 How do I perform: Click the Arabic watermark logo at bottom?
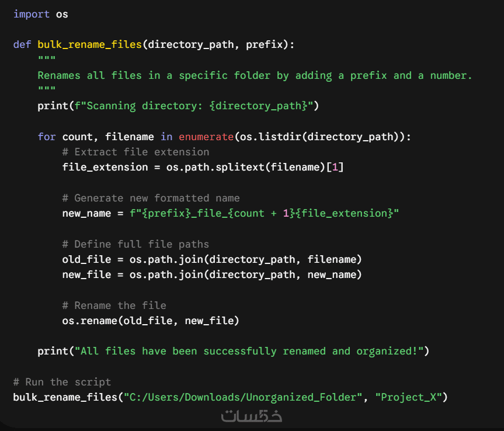(251, 416)
